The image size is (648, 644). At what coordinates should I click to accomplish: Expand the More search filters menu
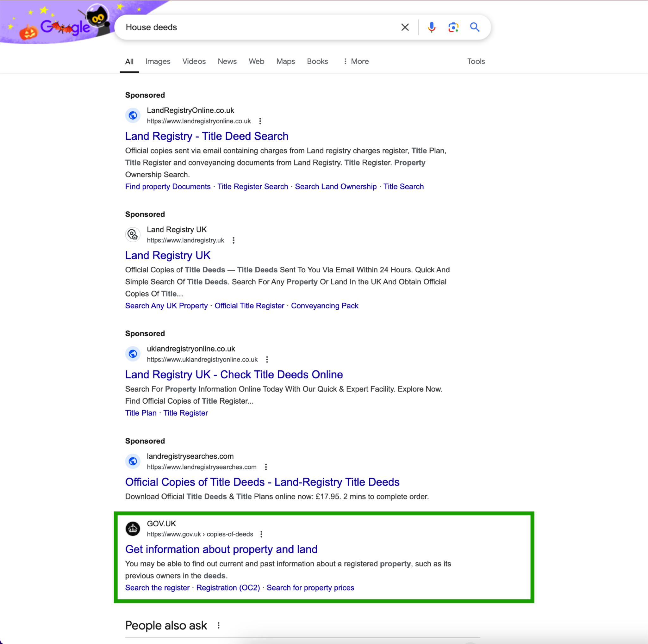coord(356,61)
